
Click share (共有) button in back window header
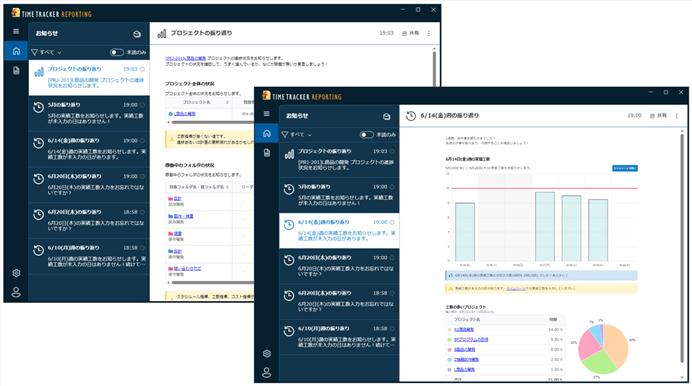410,33
